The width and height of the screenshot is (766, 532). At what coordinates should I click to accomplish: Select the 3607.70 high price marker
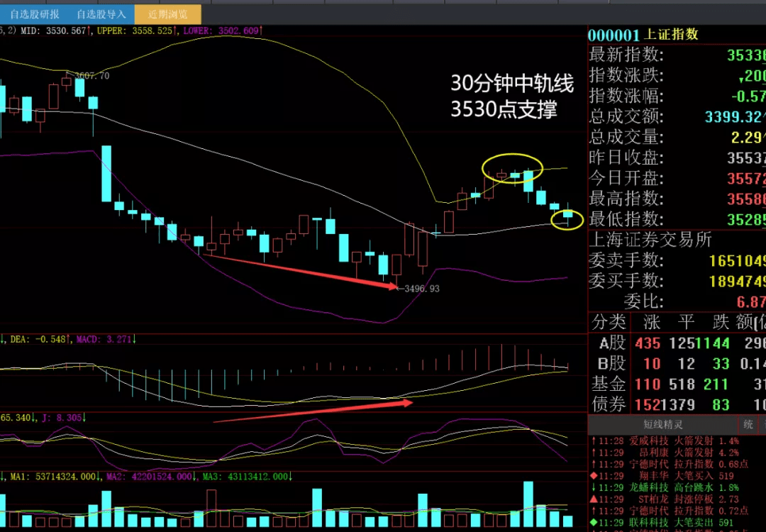pyautogui.click(x=92, y=76)
